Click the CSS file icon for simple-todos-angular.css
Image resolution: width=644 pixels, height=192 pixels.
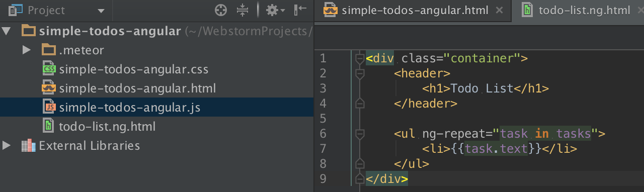point(49,69)
